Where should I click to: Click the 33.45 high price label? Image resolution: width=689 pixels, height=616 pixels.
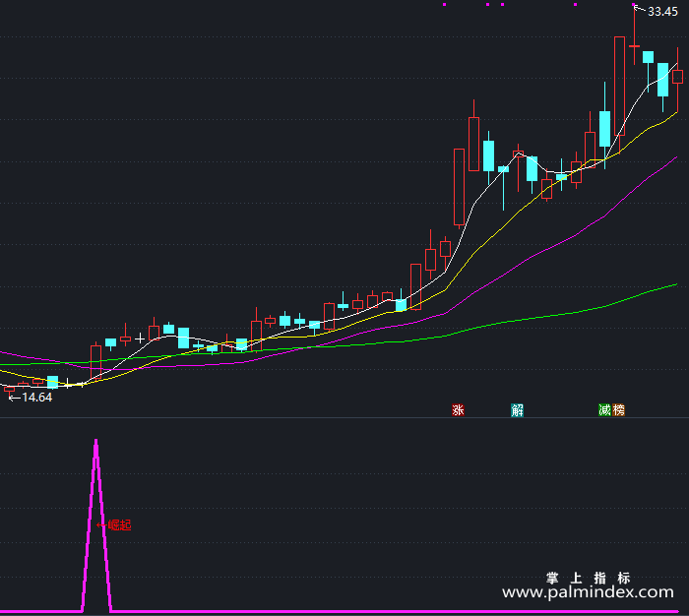[662, 12]
